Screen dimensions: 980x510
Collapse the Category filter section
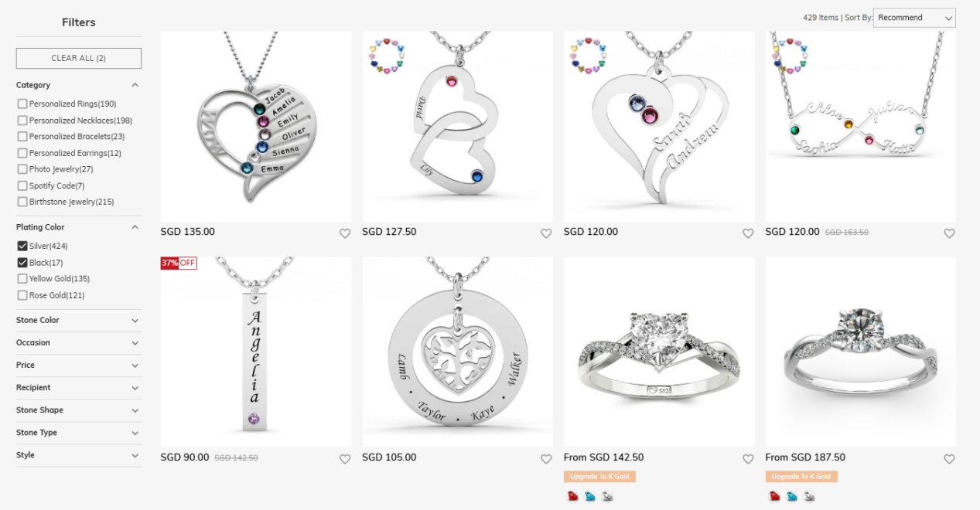[78, 85]
